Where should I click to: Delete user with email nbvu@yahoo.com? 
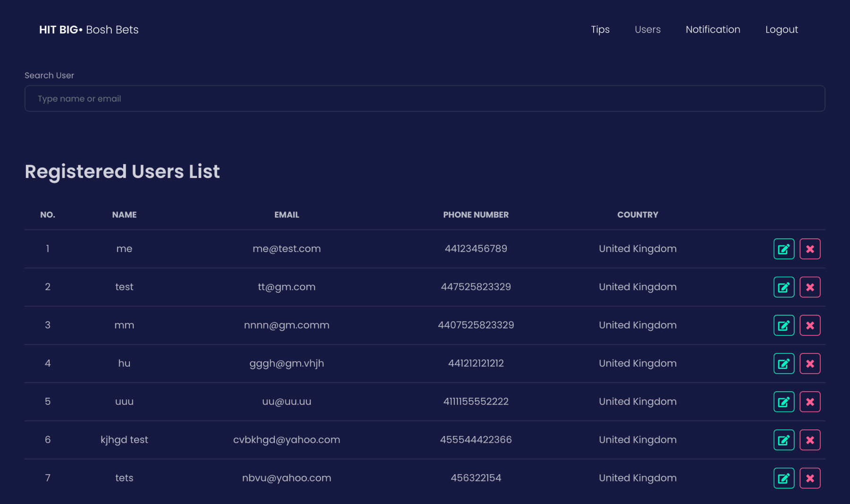click(810, 479)
